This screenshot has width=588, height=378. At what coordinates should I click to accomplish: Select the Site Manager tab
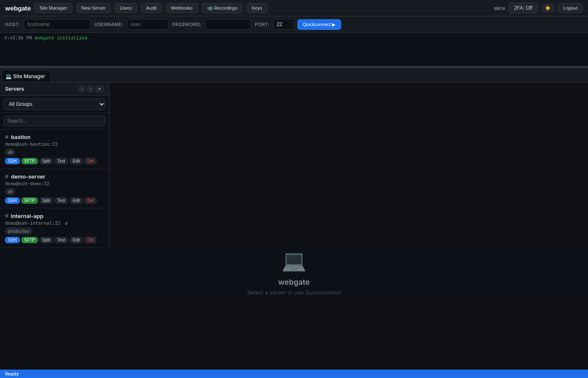click(26, 76)
